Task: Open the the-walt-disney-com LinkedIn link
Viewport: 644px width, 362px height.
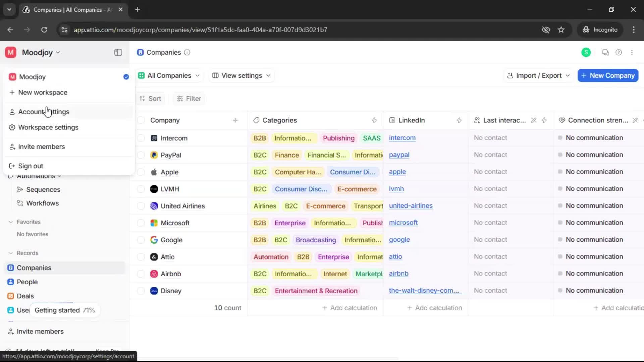Action: click(x=425, y=291)
